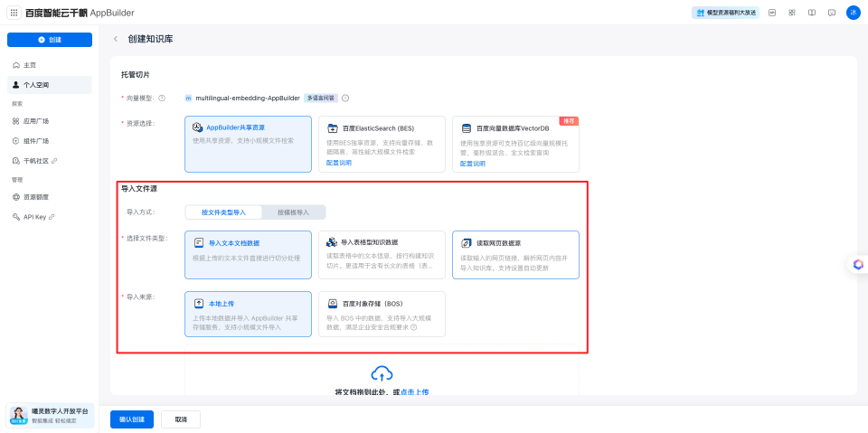The height and width of the screenshot is (433, 868).
Task: Select 百度对象存储 (BOS) import source
Action: click(382, 314)
